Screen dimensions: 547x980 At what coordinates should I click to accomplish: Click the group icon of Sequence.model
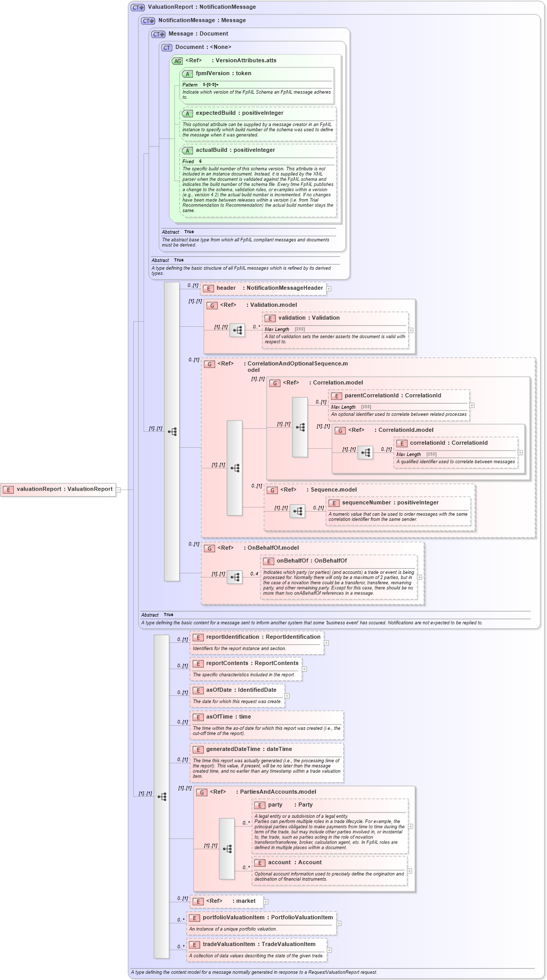(272, 490)
